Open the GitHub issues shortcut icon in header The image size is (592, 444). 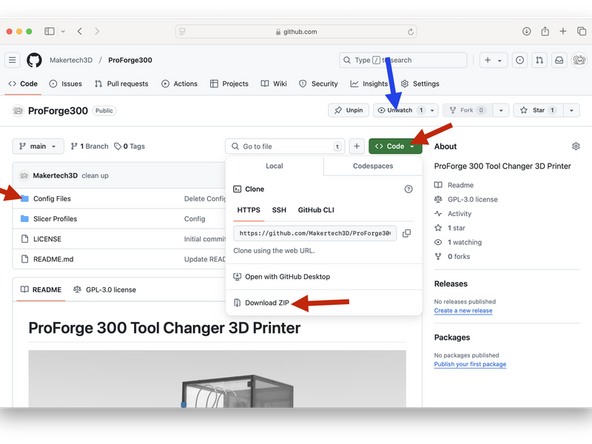[x=520, y=60]
